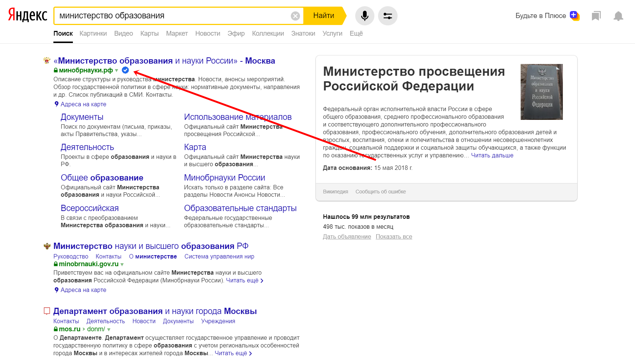This screenshot has width=635, height=364.
Task: Click «Читать дальше» in the info panel
Action: pyautogui.click(x=492, y=155)
